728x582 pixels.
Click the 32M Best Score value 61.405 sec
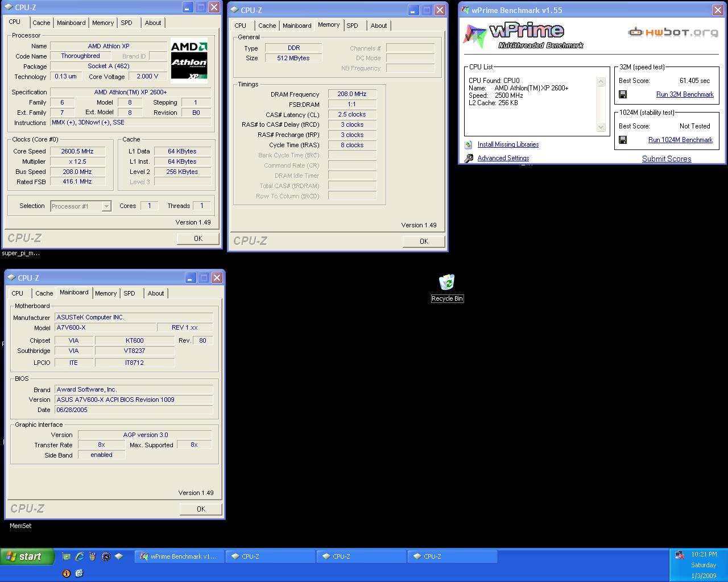[x=694, y=81]
